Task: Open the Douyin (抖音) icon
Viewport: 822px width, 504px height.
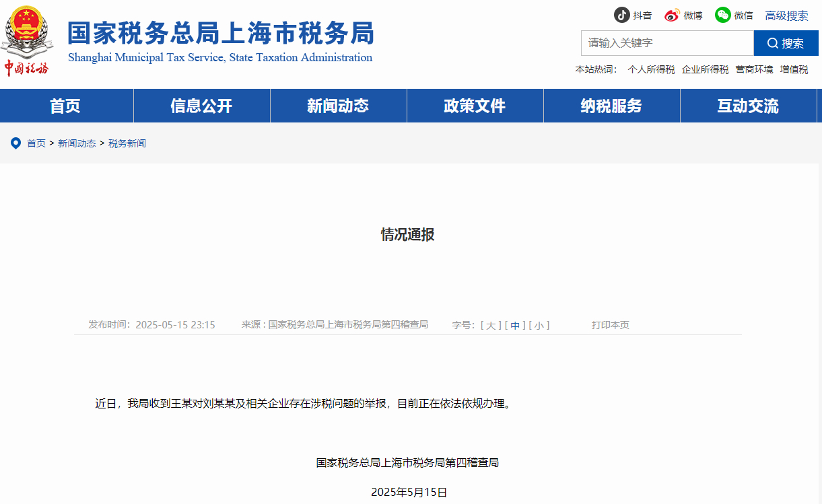Action: [621, 15]
